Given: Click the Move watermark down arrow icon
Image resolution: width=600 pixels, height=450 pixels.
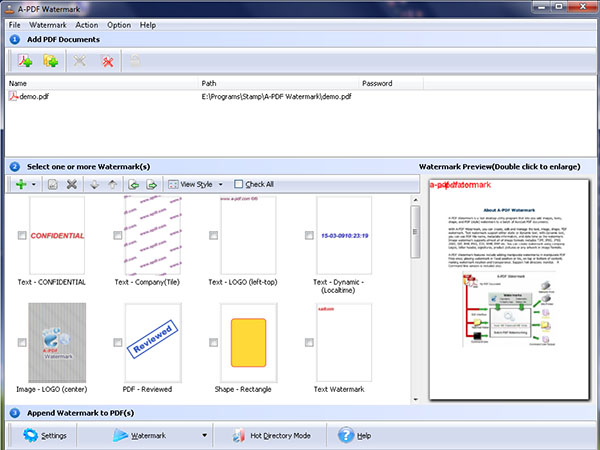Looking at the screenshot, I should click(94, 184).
